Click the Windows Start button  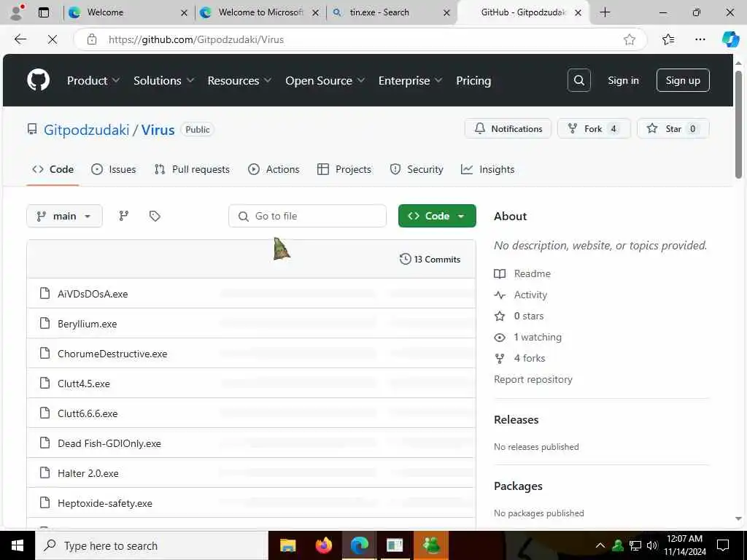click(x=18, y=545)
